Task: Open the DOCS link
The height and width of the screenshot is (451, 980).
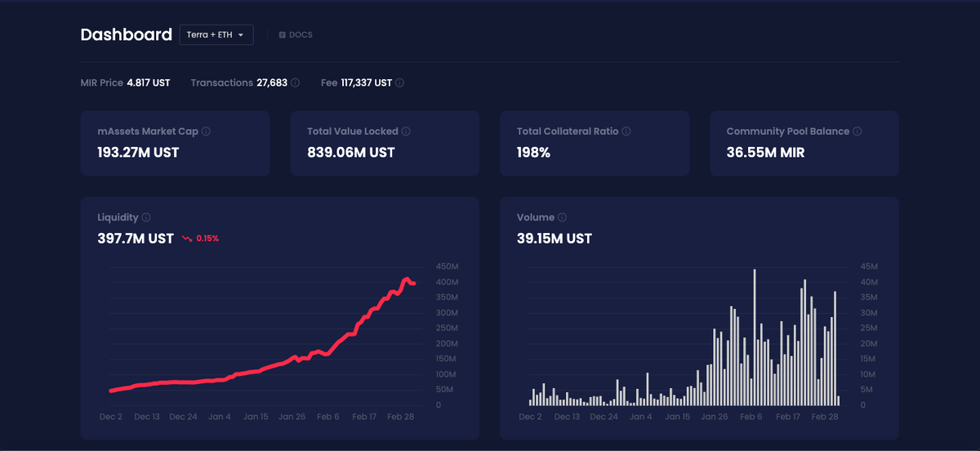Action: coord(295,35)
